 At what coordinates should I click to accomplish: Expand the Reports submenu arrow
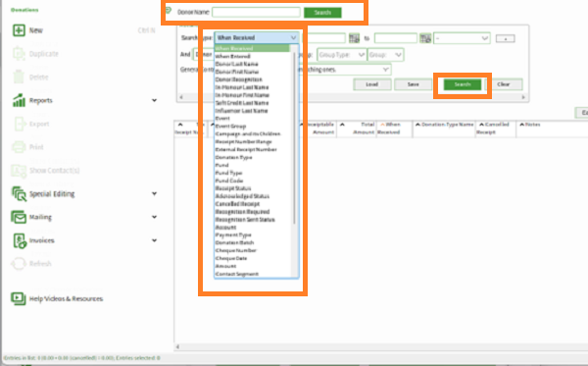tap(154, 100)
